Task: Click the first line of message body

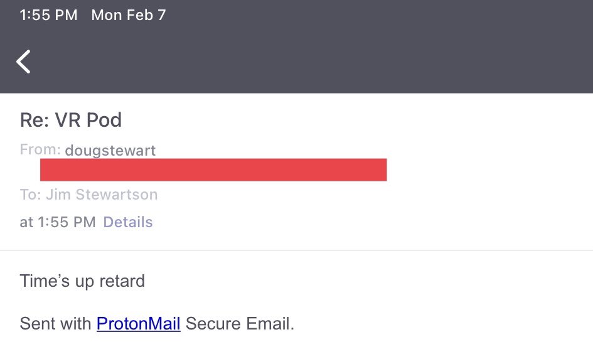Action: (x=82, y=281)
